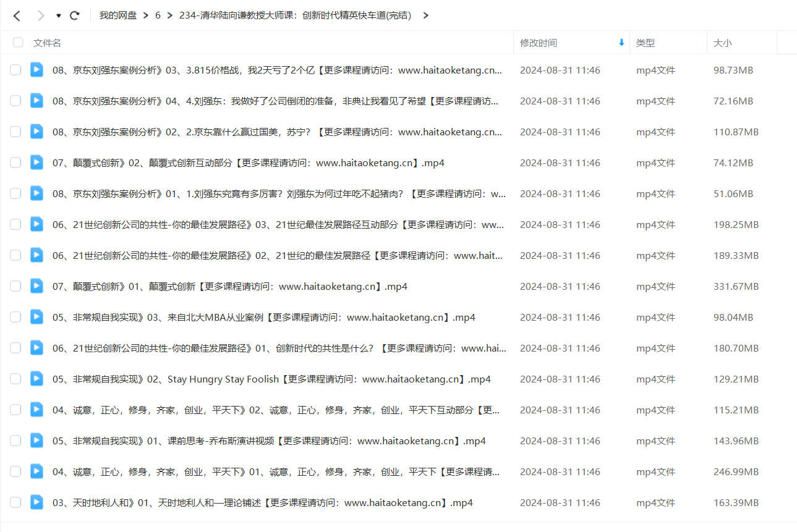Click video icon of 刘强东究竟有多厉害 file
The height and width of the screenshot is (532, 797).
click(36, 193)
